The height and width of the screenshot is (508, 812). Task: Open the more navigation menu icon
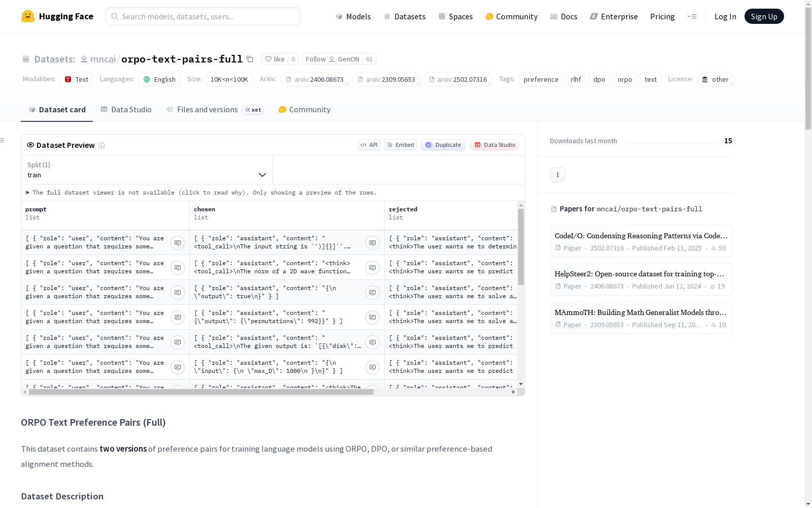692,16
